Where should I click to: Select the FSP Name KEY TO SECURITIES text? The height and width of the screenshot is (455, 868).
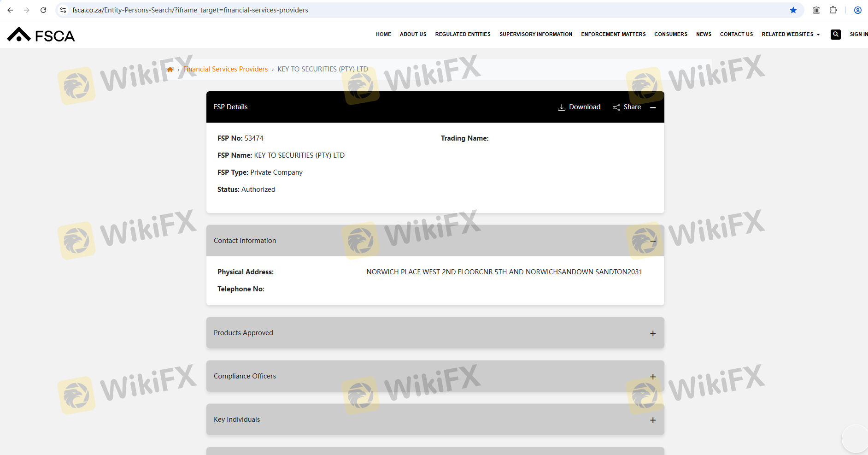click(x=299, y=155)
